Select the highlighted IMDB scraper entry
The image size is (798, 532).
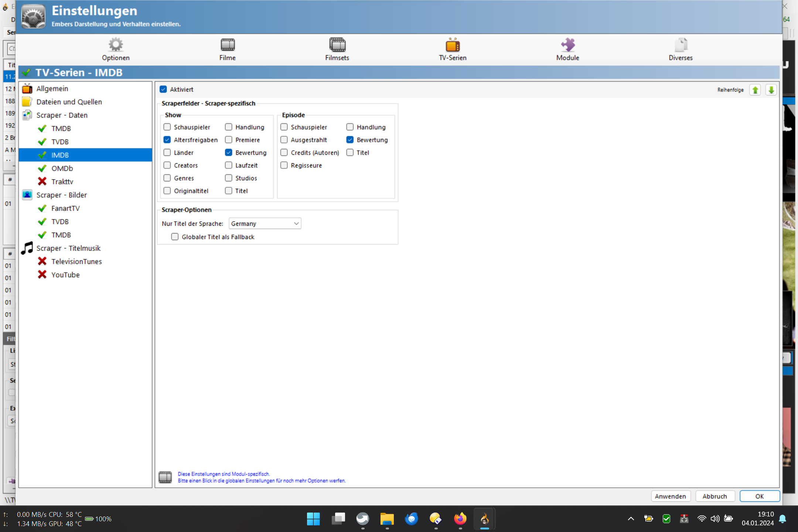click(x=85, y=155)
